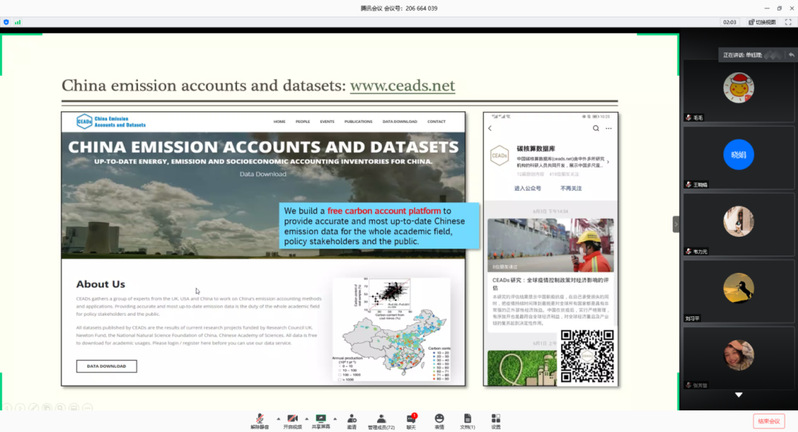Open the meeting settings button
Image resolution: width=798 pixels, height=432 pixels.
[x=496, y=421]
